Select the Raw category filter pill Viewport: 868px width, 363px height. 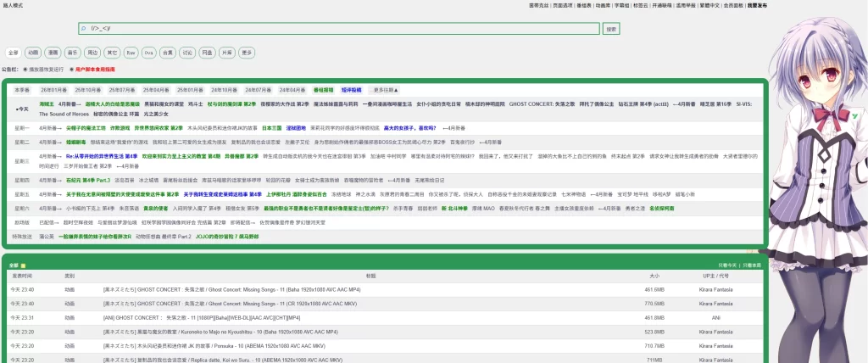pos(131,53)
